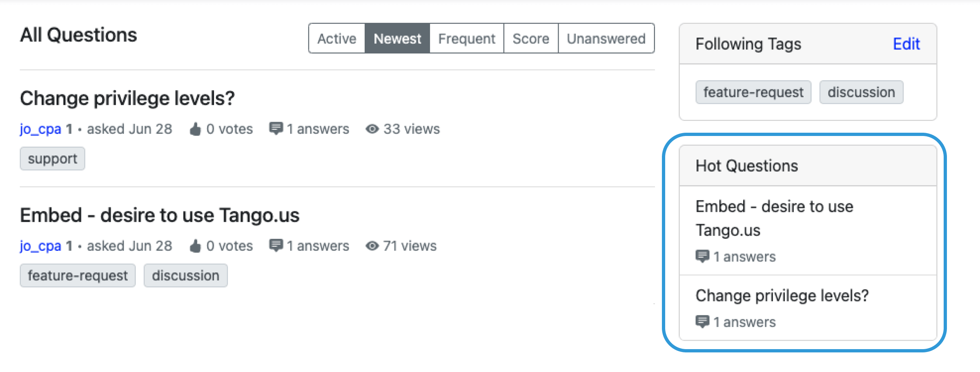The height and width of the screenshot is (372, 980).
Task: Switch to the Active sort tab
Action: [336, 38]
